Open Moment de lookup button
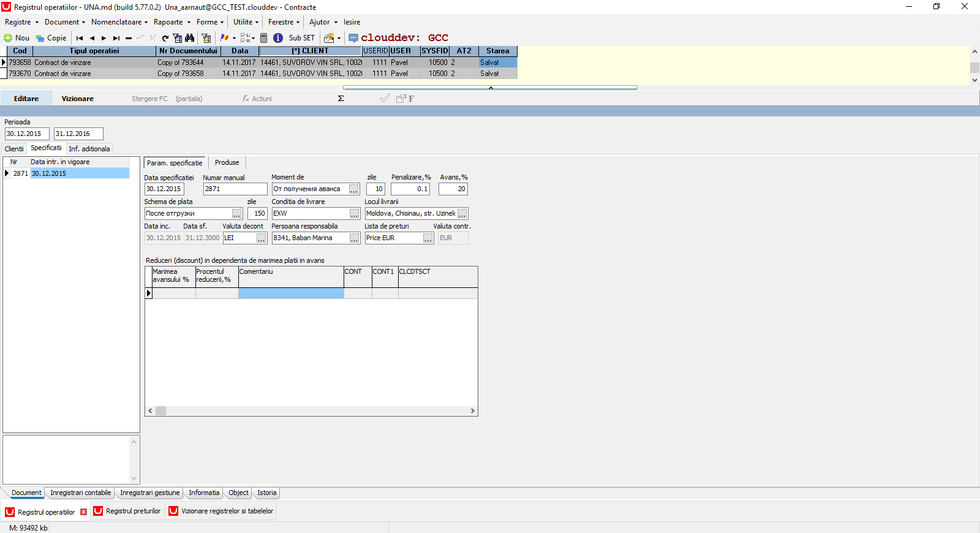The height and width of the screenshot is (533, 980). [354, 189]
